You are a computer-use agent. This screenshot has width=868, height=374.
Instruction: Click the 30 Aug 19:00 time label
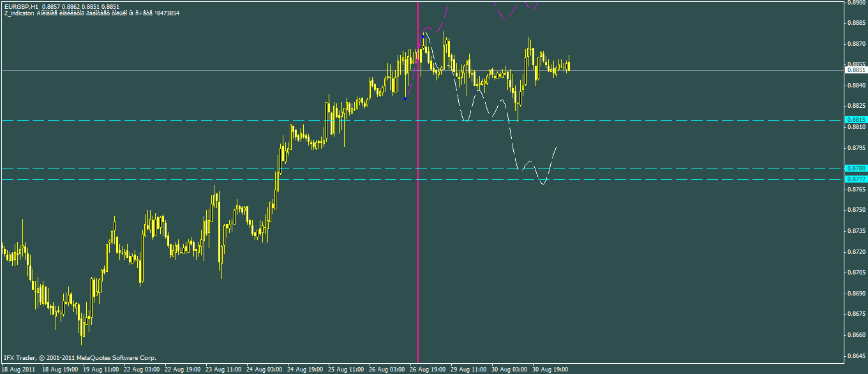[550, 369]
